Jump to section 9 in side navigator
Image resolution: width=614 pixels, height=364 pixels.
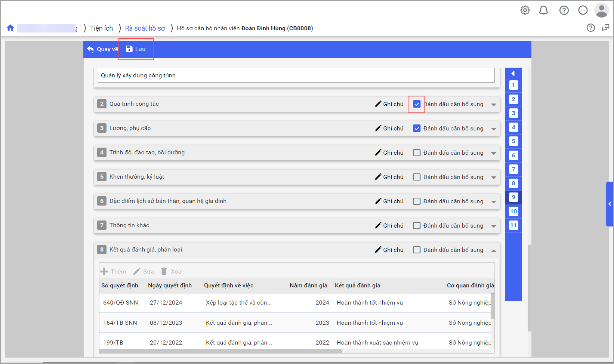513,197
